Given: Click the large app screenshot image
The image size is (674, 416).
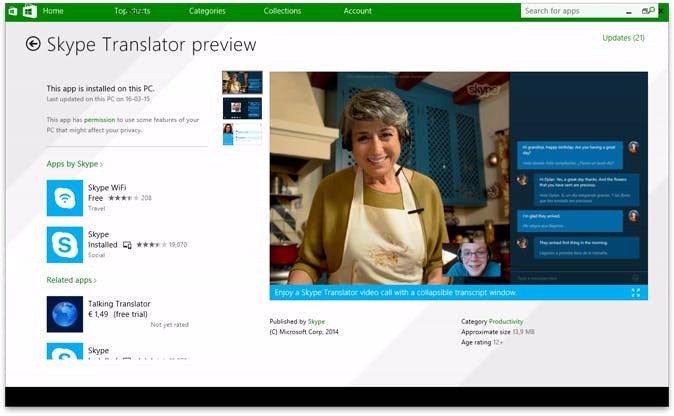Looking at the screenshot, I should (459, 178).
